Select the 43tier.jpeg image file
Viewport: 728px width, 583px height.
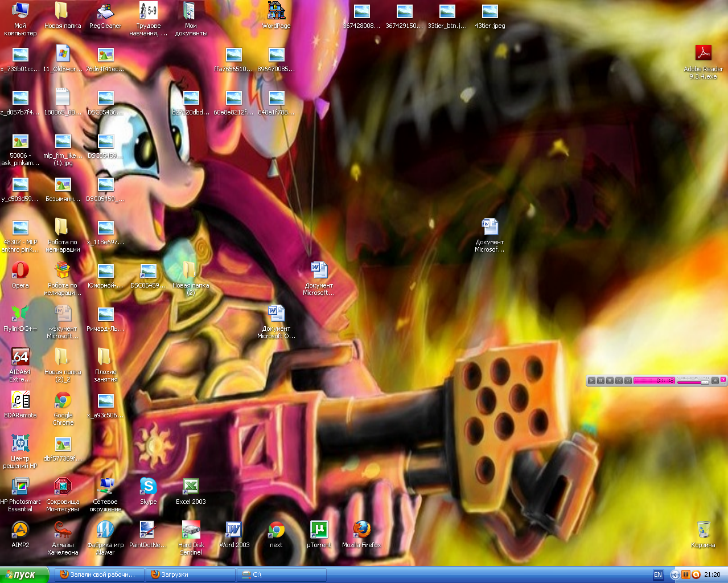pyautogui.click(x=490, y=16)
